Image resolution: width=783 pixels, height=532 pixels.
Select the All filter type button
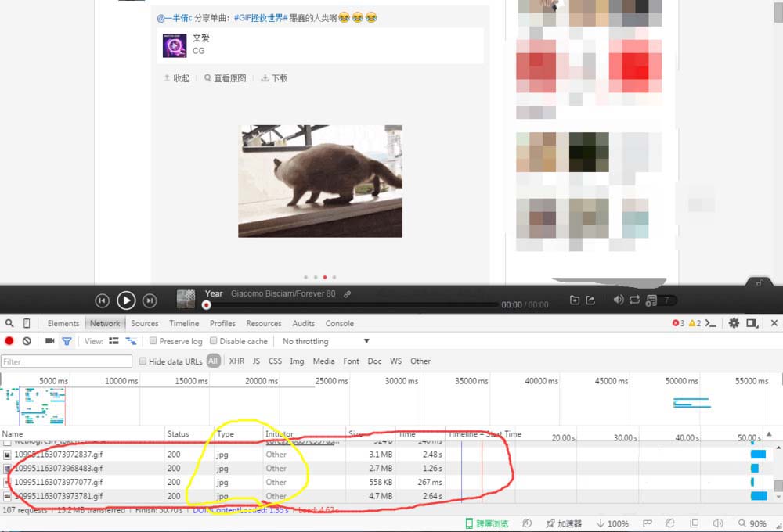[213, 361]
